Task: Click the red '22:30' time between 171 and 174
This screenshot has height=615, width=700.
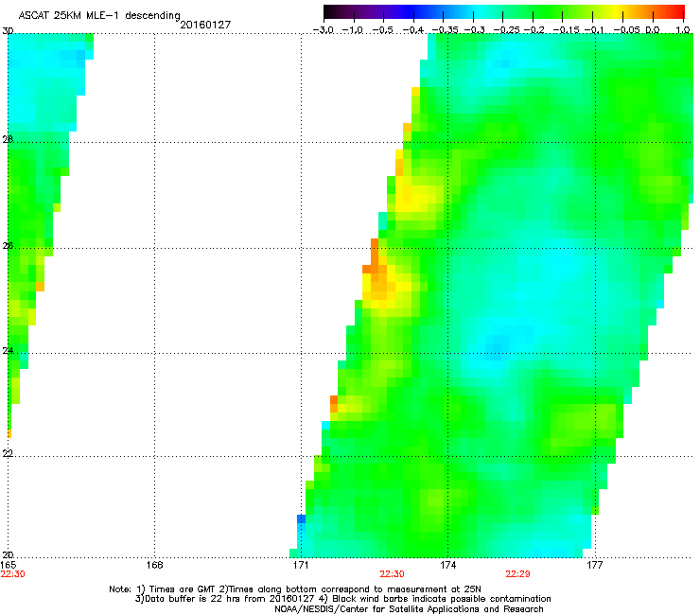Action: coord(392,574)
